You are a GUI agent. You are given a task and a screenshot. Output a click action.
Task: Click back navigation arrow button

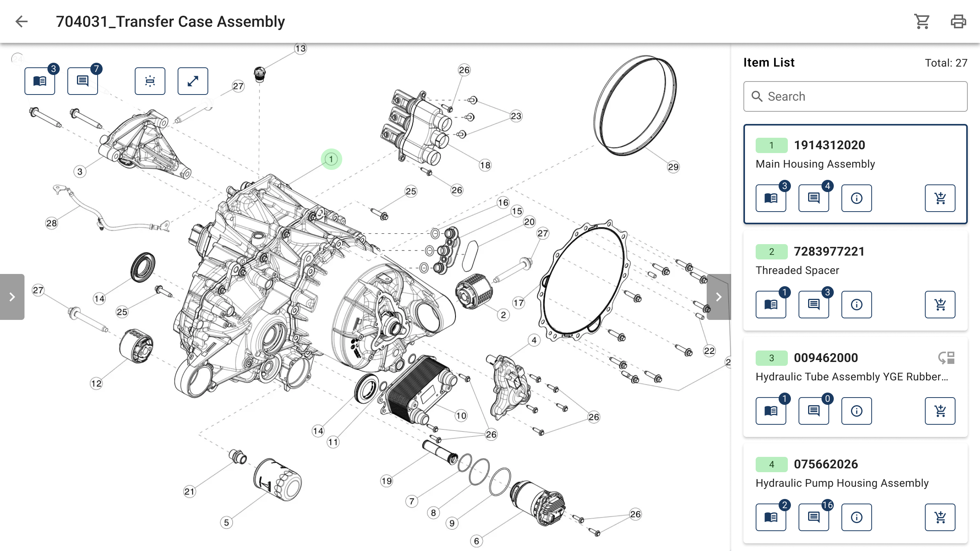21,21
